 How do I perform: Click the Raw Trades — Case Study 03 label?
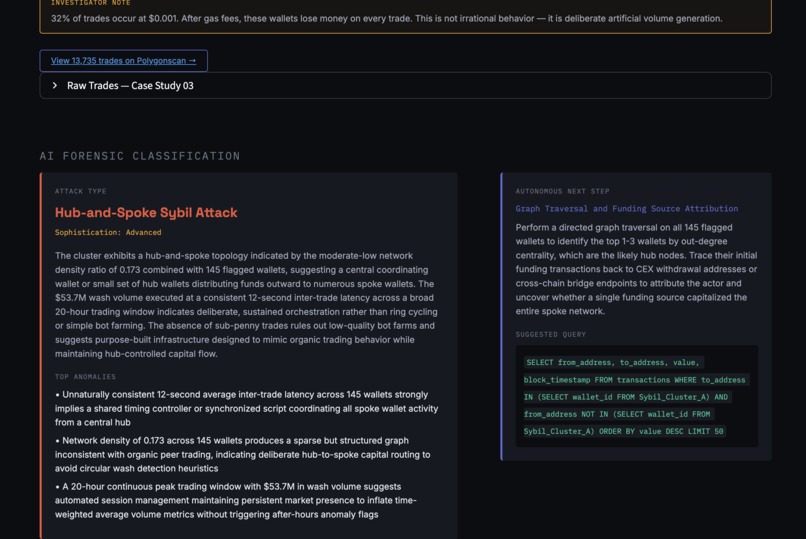coord(130,86)
